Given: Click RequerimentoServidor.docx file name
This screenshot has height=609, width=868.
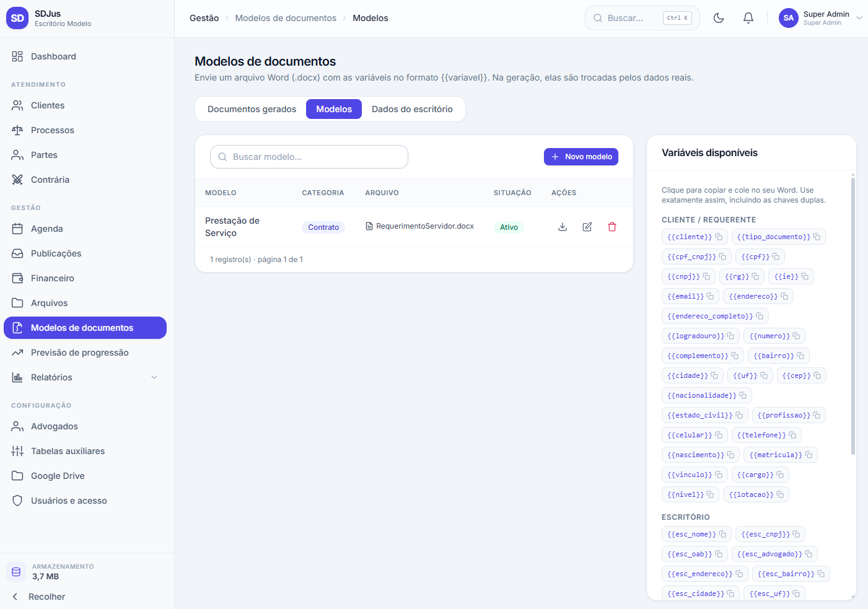Looking at the screenshot, I should tap(425, 226).
